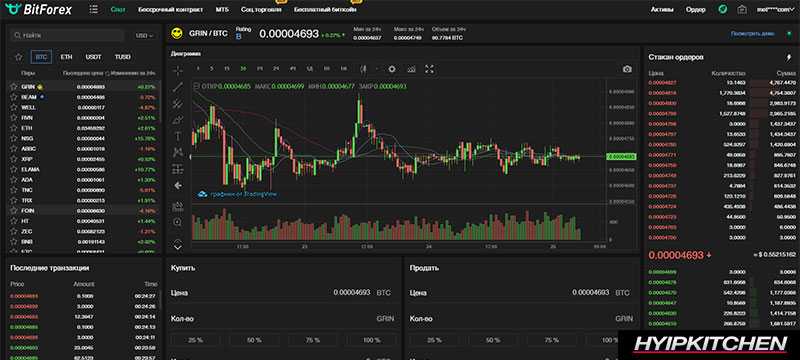The width and height of the screenshot is (800, 360).
Task: Expand the account email dropdown
Action: [774, 9]
